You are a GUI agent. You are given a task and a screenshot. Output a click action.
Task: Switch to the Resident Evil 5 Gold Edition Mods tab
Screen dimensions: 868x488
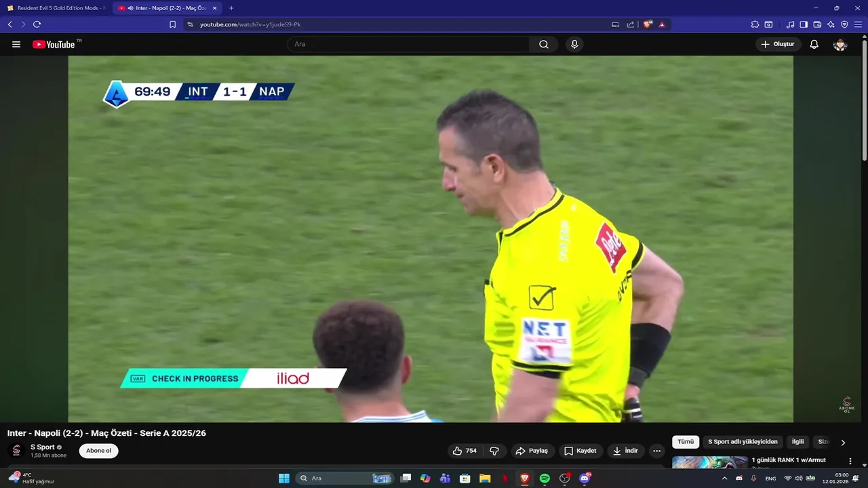coord(56,8)
